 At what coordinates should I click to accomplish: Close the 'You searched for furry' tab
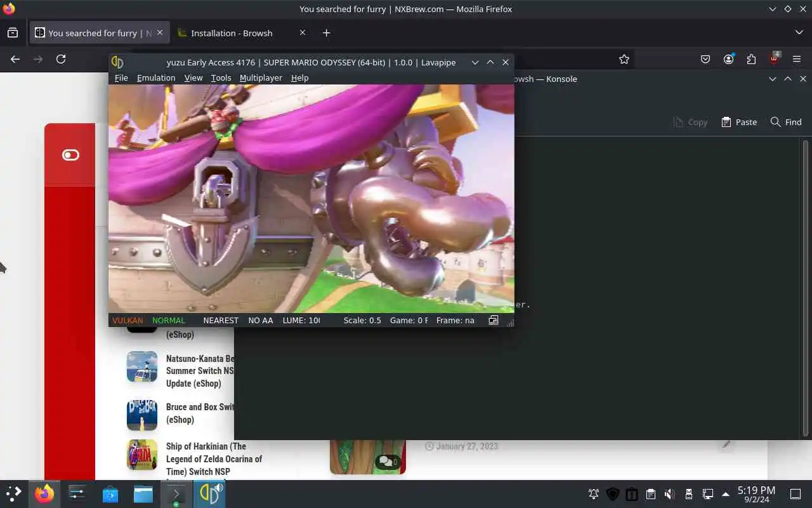(x=160, y=32)
